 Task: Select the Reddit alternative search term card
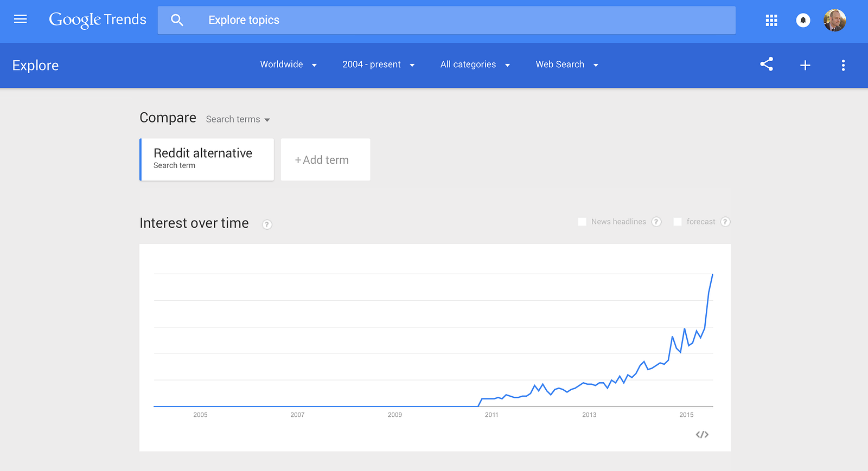[x=207, y=159]
